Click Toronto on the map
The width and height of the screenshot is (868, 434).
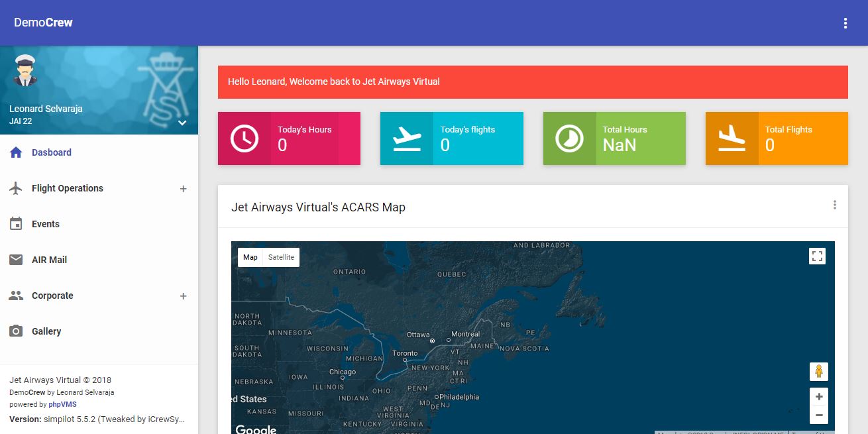pyautogui.click(x=404, y=353)
